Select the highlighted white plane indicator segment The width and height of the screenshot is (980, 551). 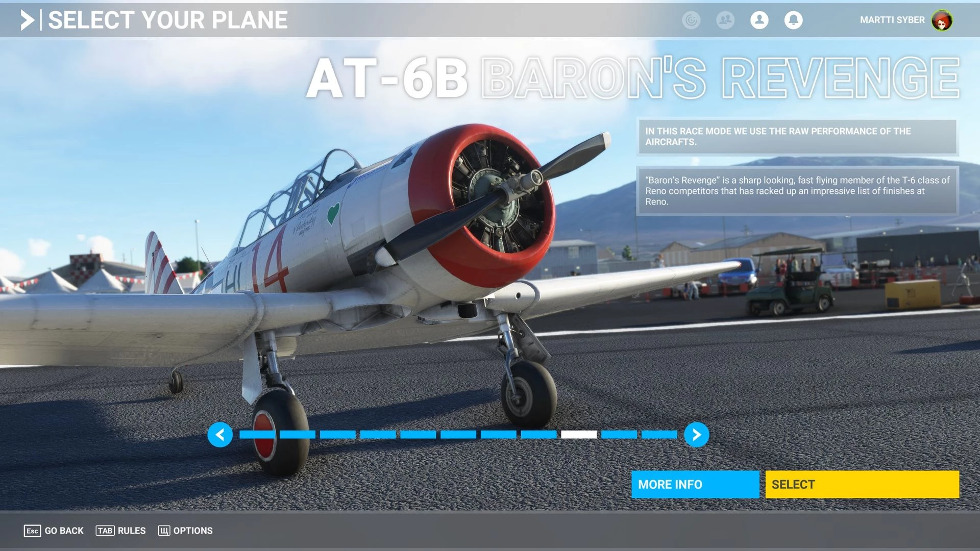coord(578,435)
